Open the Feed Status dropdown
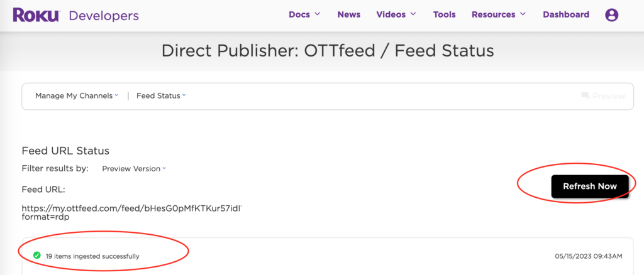 coord(161,96)
